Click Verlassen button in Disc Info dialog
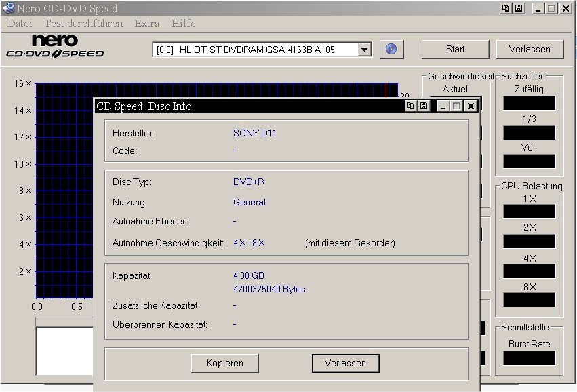 click(346, 364)
